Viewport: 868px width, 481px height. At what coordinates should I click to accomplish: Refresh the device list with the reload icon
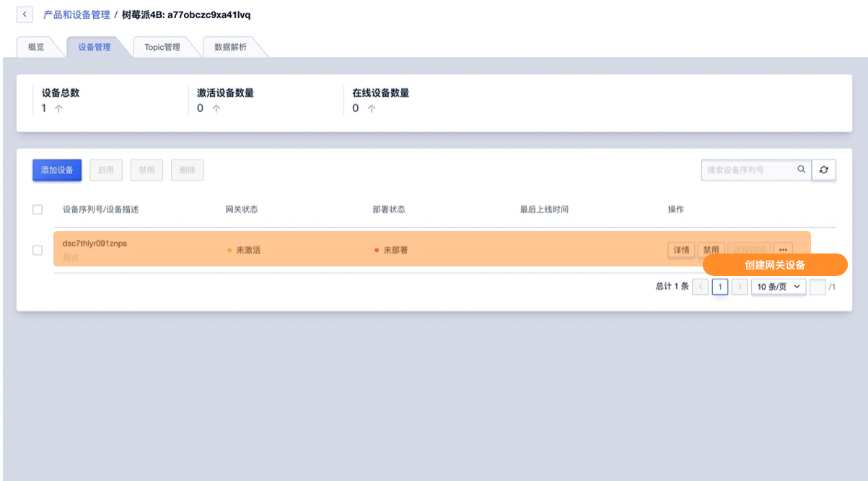(823, 170)
